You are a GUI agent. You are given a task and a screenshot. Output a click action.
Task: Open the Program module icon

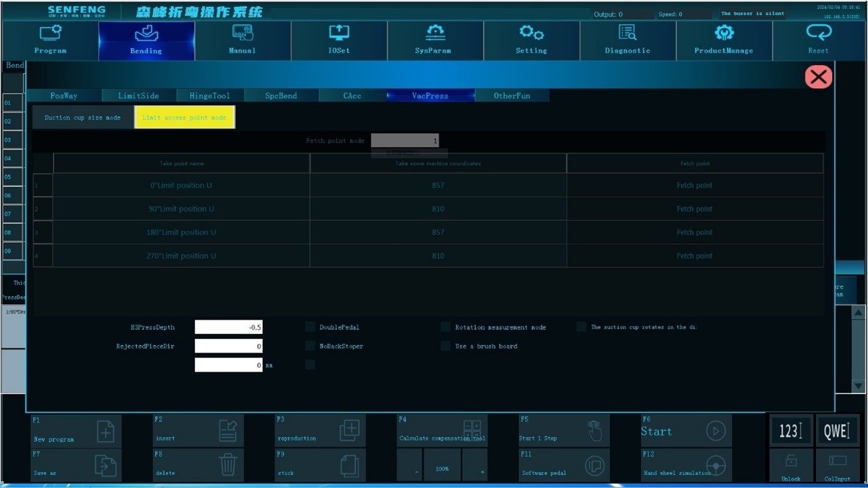[x=50, y=33]
